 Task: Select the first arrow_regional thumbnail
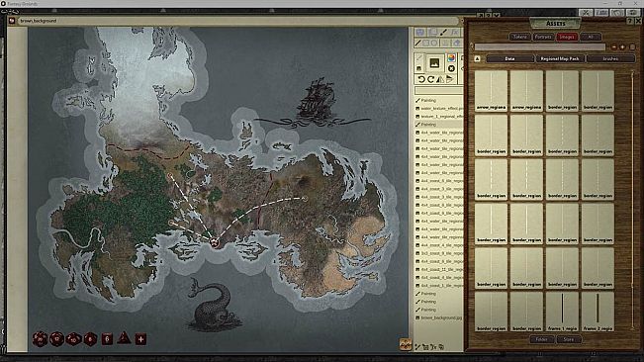tap(491, 90)
